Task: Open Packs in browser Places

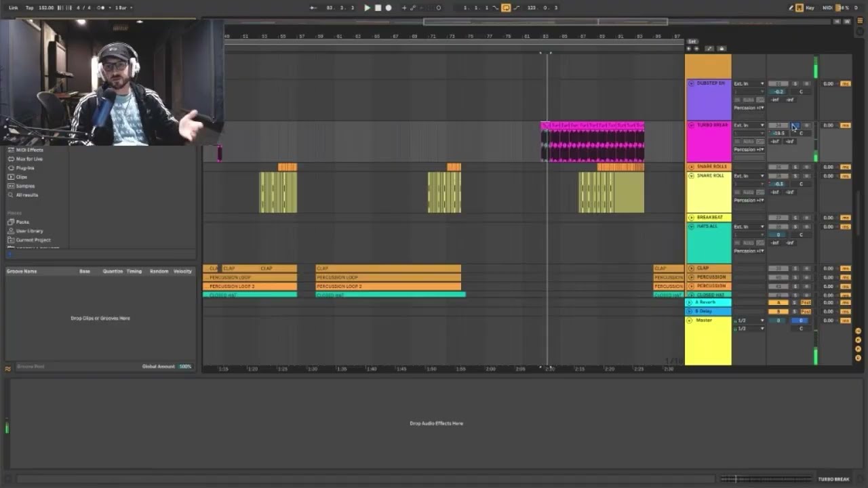Action: pos(22,222)
